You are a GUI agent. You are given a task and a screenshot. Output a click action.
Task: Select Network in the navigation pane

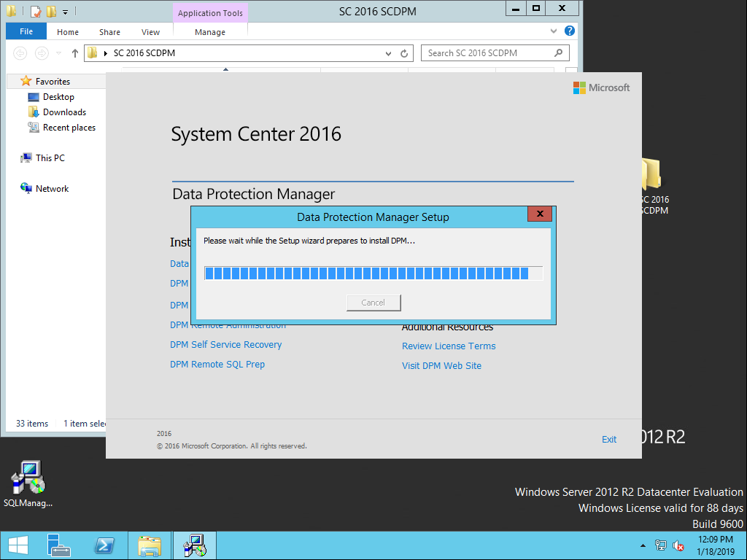[52, 188]
